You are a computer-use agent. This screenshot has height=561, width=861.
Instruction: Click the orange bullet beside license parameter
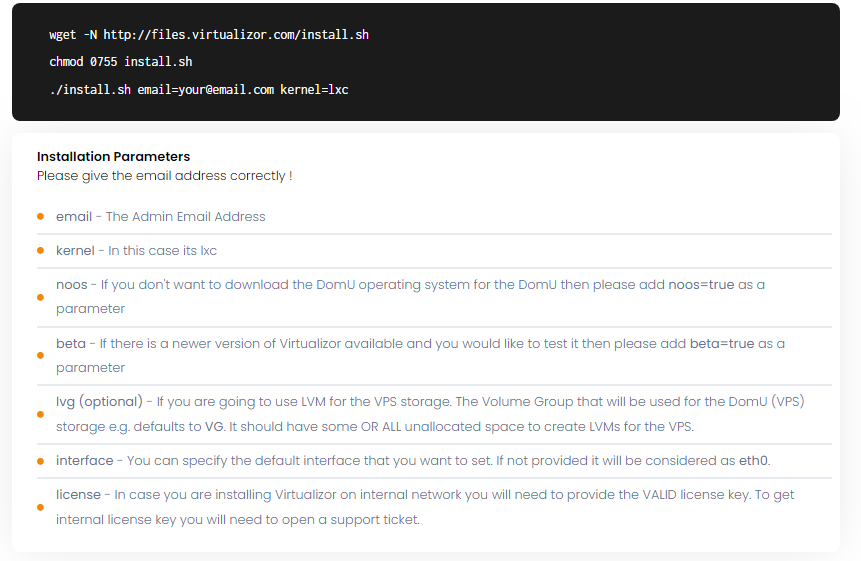41,507
